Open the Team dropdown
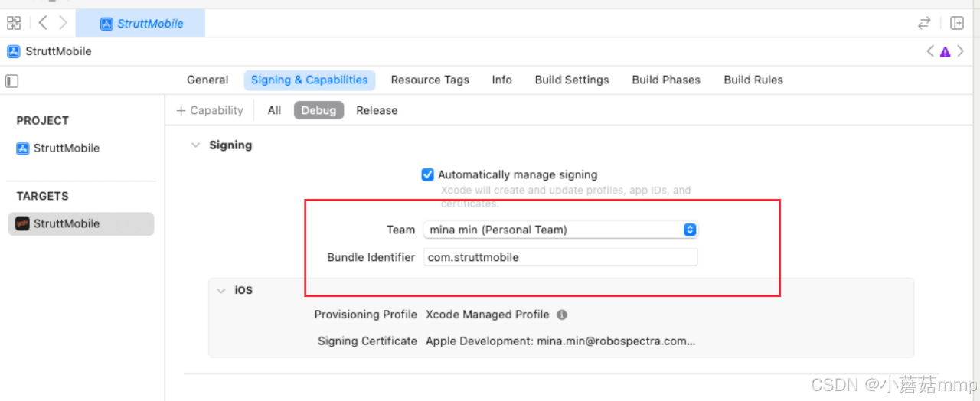This screenshot has width=980, height=401. coord(560,230)
